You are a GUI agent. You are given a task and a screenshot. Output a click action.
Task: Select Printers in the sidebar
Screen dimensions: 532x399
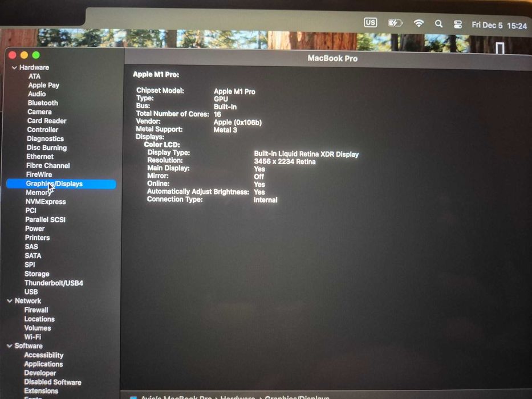point(37,238)
